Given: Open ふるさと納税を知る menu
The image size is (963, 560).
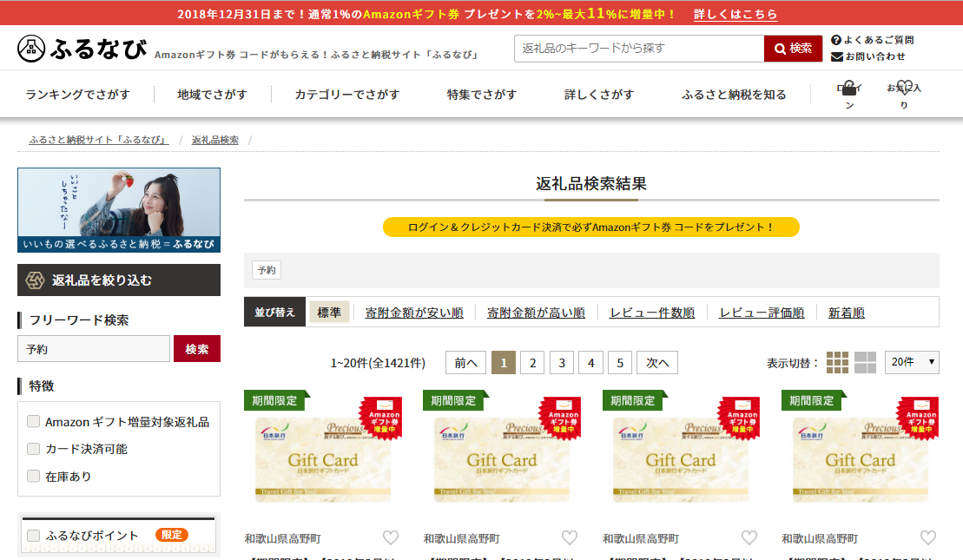Looking at the screenshot, I should 733,95.
